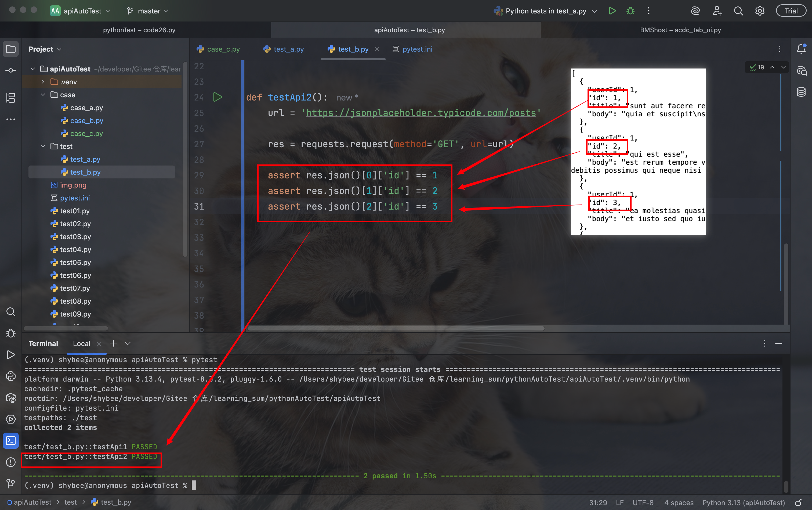Click the Trial button
This screenshot has height=510, width=812.
791,11
